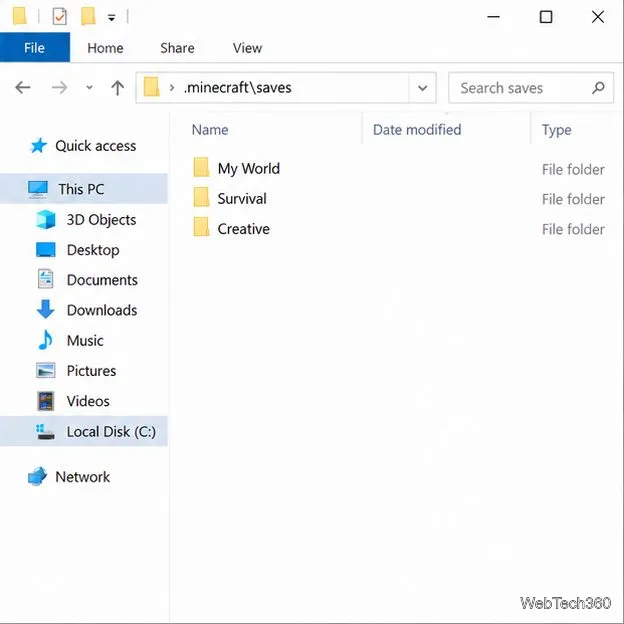Click the Downloads blue arrow icon
The image size is (624, 624).
click(45, 309)
